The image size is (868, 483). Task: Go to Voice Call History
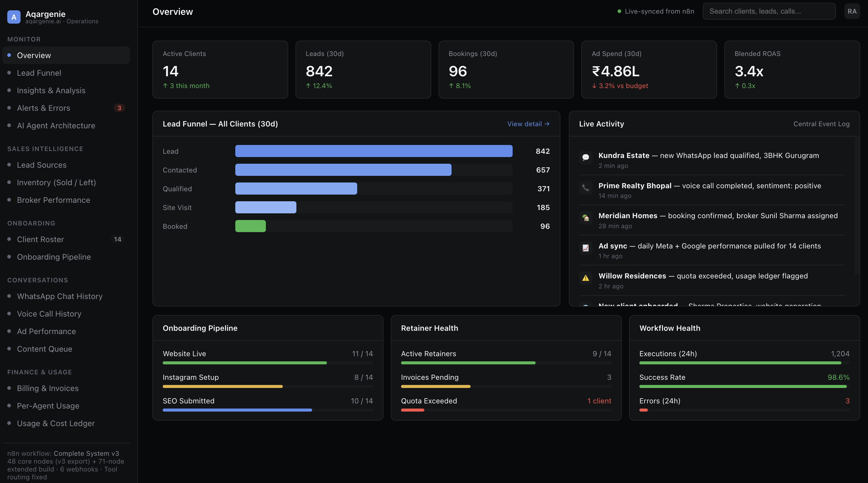66,314
